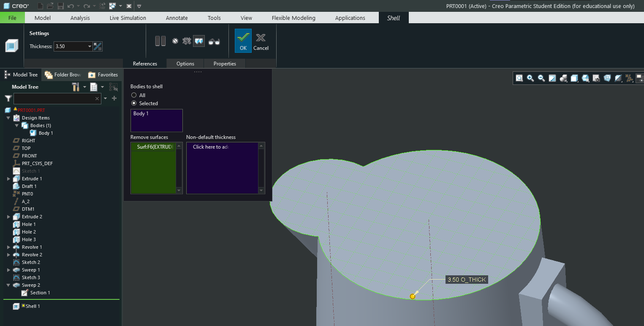Toggle the attached feature preview button
The width and height of the screenshot is (644, 326).
[199, 41]
